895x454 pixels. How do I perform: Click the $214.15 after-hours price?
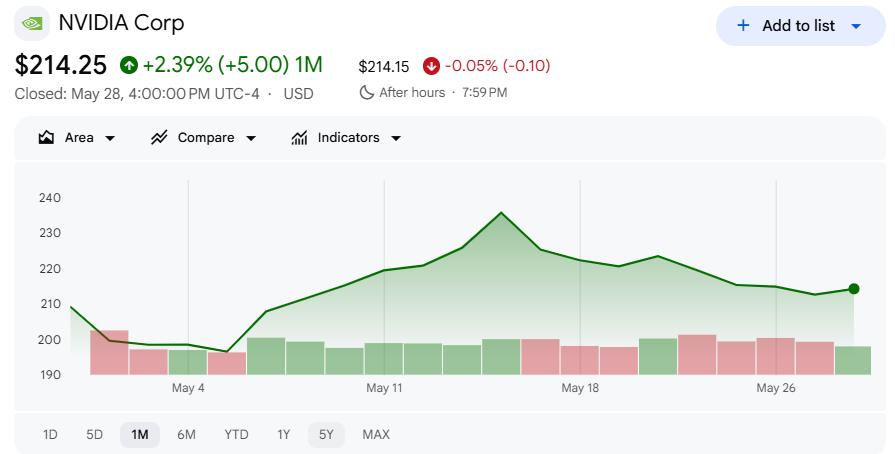click(x=384, y=67)
